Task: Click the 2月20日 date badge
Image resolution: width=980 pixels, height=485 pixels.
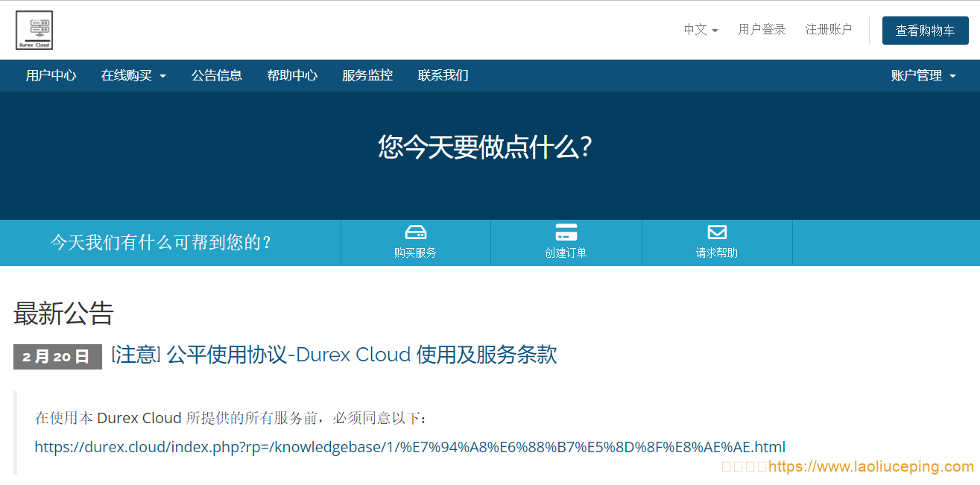Action: coord(57,357)
